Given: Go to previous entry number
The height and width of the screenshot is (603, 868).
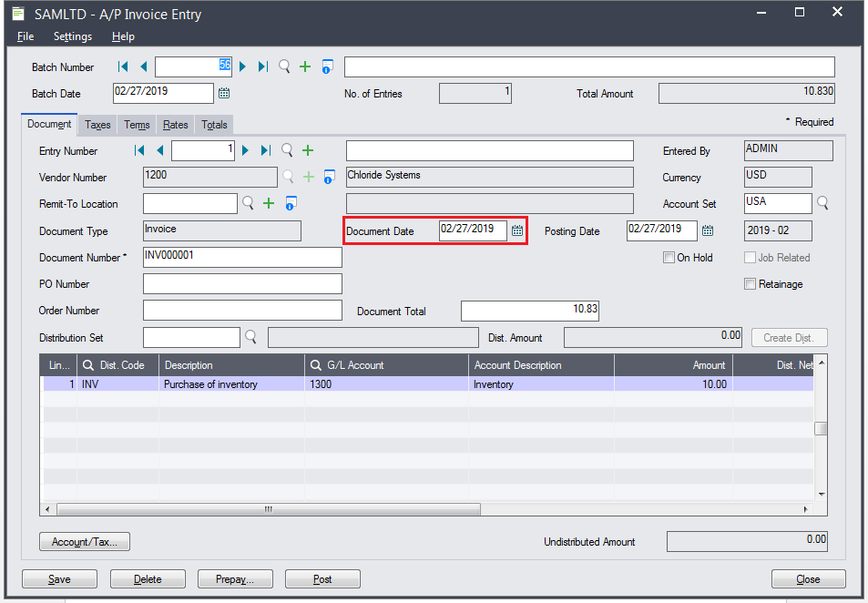Looking at the screenshot, I should (x=160, y=150).
